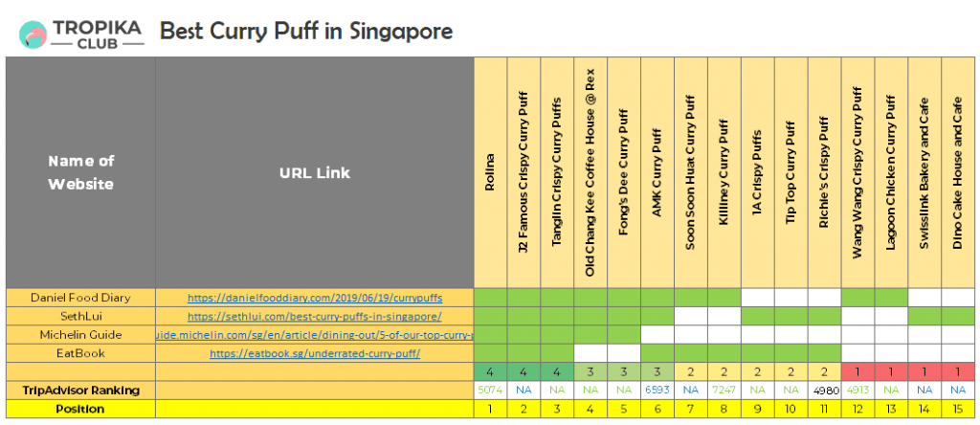Select the 'Daniel Food Diary' cell

(81, 298)
